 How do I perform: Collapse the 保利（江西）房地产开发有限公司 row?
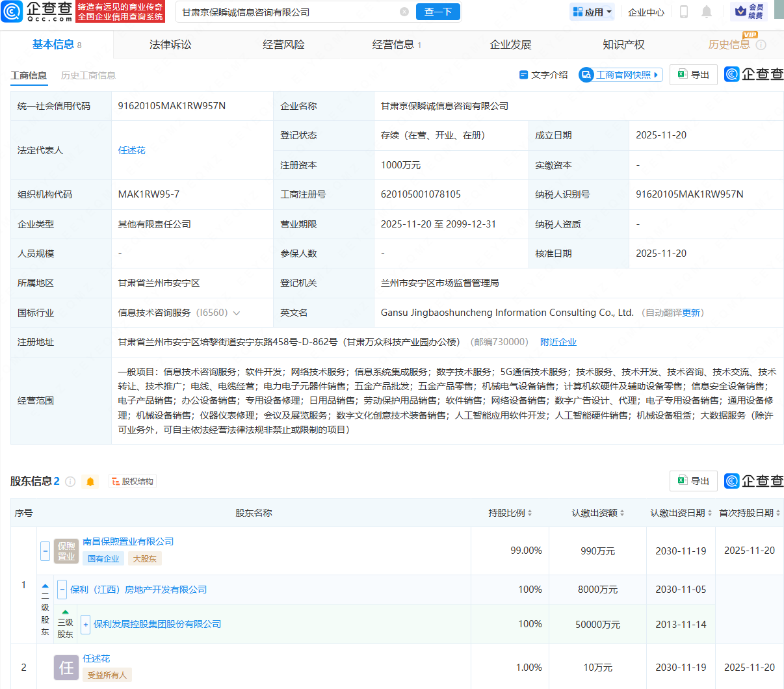(x=62, y=590)
